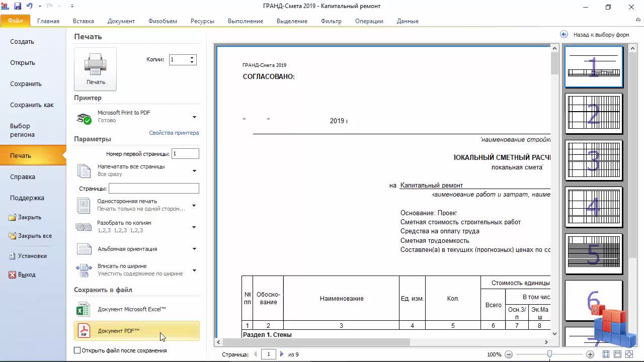Enable 'Открыть файл после сохранения' checkbox
The width and height of the screenshot is (644, 362).
tap(77, 350)
